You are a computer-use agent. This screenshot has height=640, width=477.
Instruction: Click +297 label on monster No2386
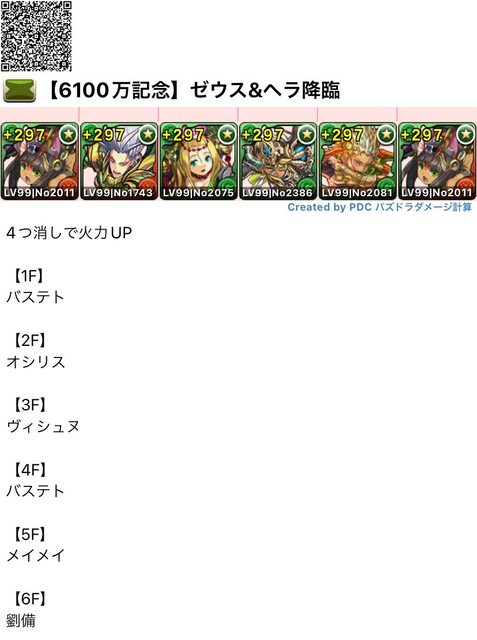click(262, 135)
